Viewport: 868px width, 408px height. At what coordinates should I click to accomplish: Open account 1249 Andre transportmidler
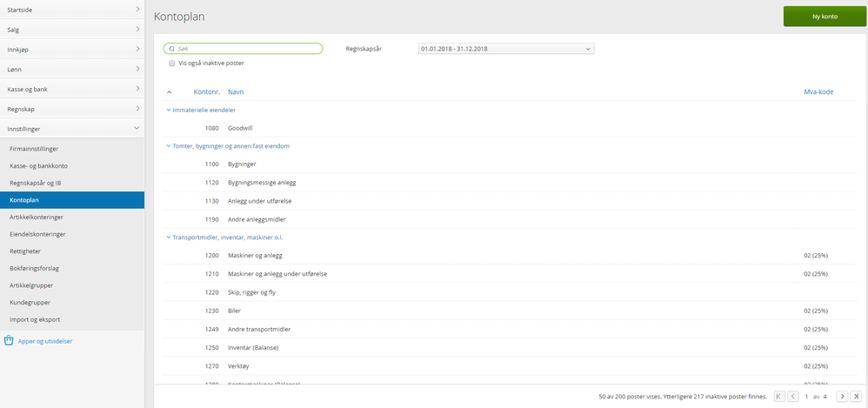pyautogui.click(x=510, y=330)
